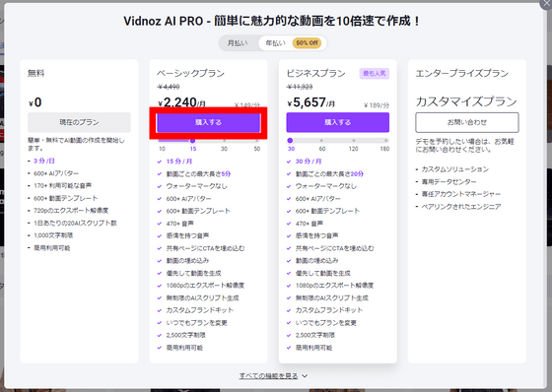Set Business plan slider to 180 minutes

[x=386, y=141]
